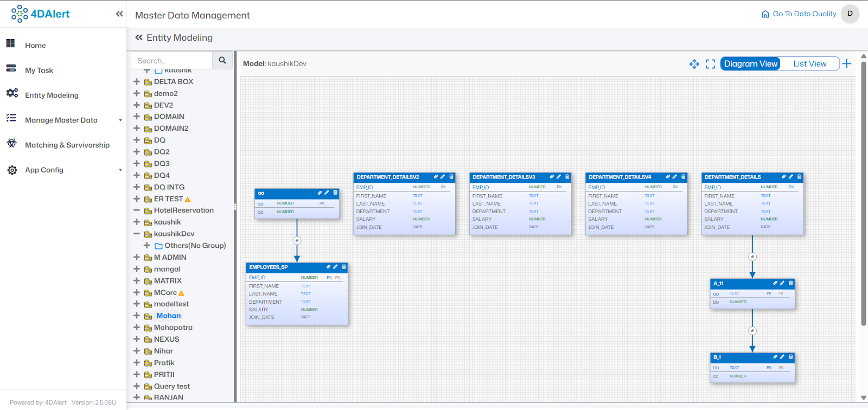Image resolution: width=868 pixels, height=410 pixels.
Task: Click the model tree search field
Action: (172, 60)
